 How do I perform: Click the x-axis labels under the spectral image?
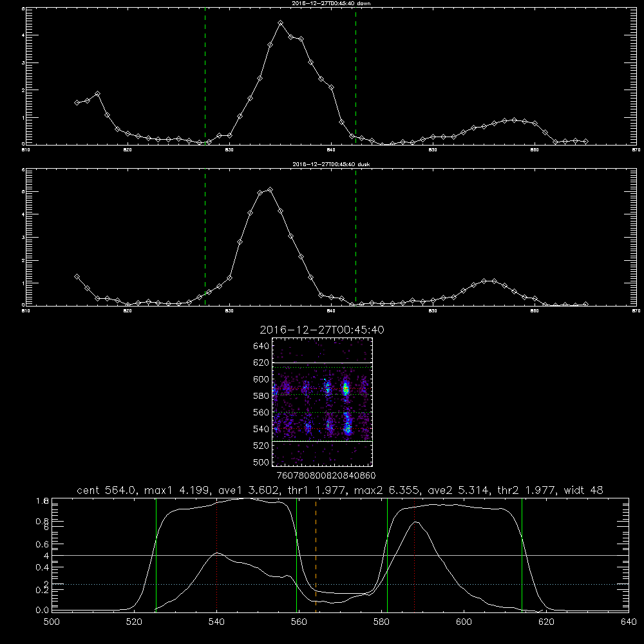[x=326, y=475]
